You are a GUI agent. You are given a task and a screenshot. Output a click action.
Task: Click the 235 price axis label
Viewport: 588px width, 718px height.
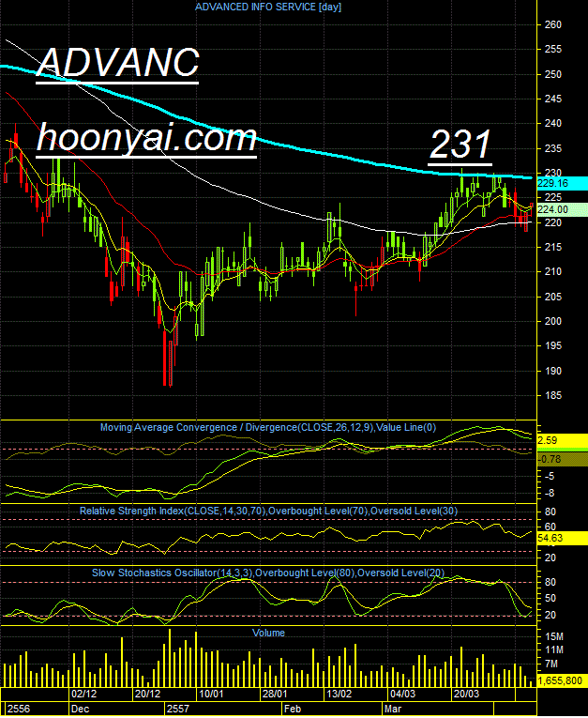click(x=553, y=148)
